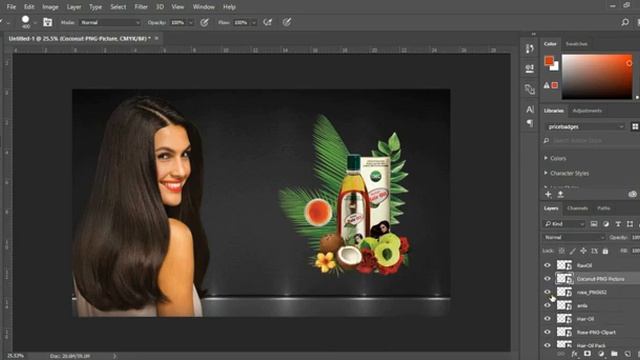Open the brush Mode dropdown

tap(109, 22)
